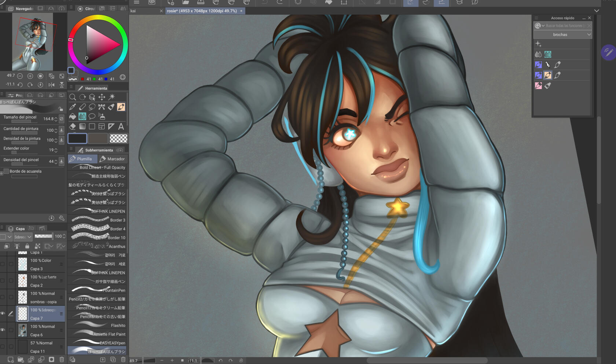Hide the Capa 7 layer
Screen dimensions: 616x364
[x=3, y=314]
